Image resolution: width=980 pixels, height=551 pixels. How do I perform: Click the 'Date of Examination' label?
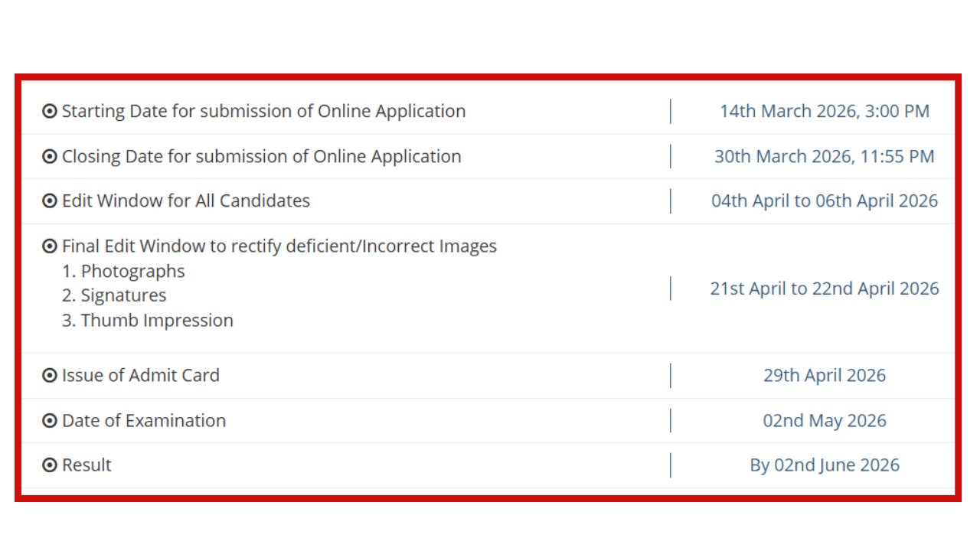(x=144, y=421)
